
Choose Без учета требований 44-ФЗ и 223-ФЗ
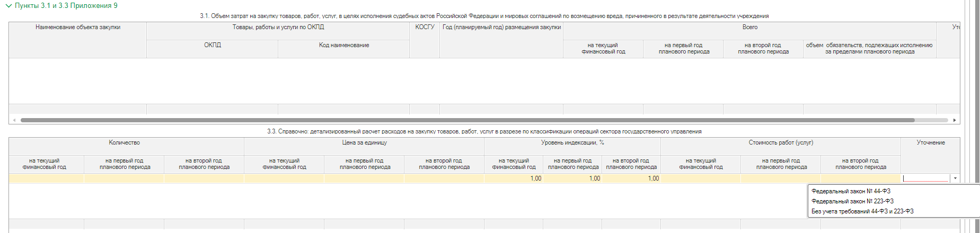862,211
